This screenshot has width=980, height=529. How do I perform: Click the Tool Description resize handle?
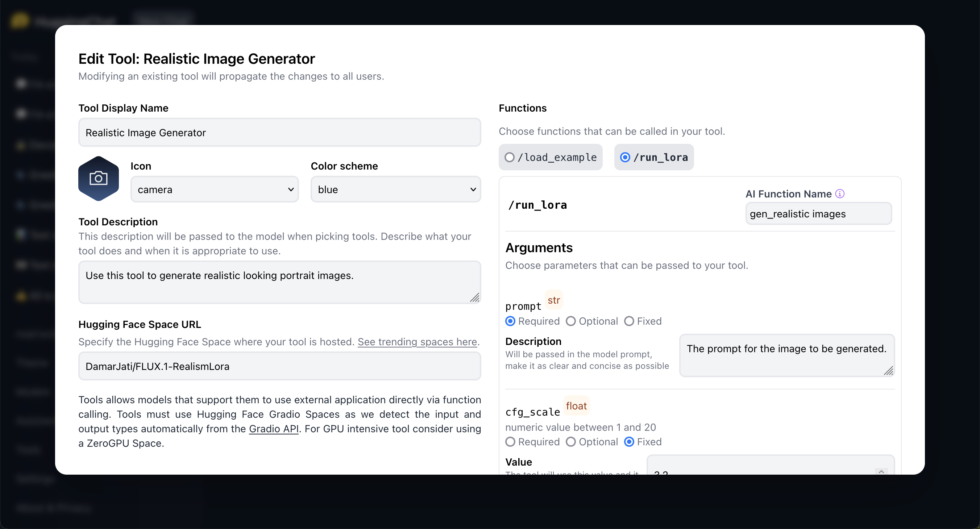[474, 297]
